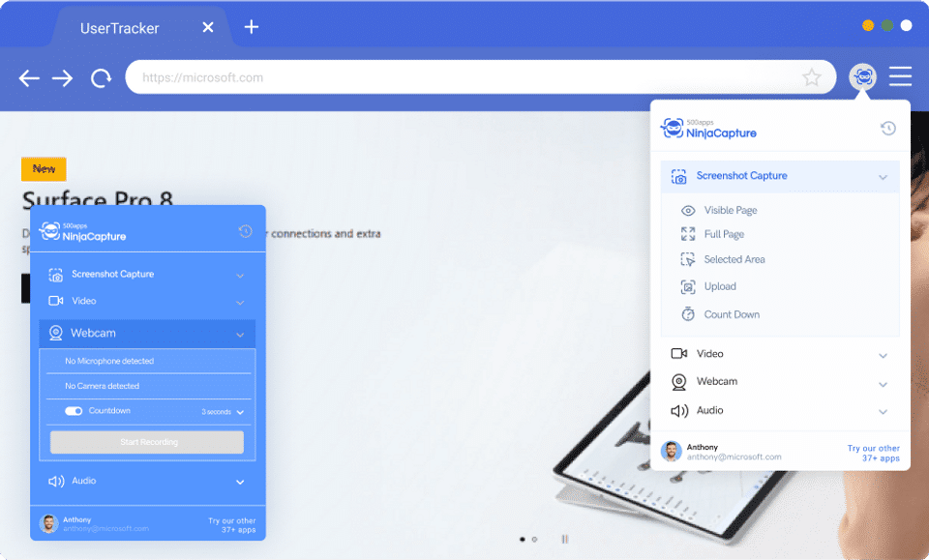
Task: Click the speaker Audio icon in white panel
Action: 679,411
